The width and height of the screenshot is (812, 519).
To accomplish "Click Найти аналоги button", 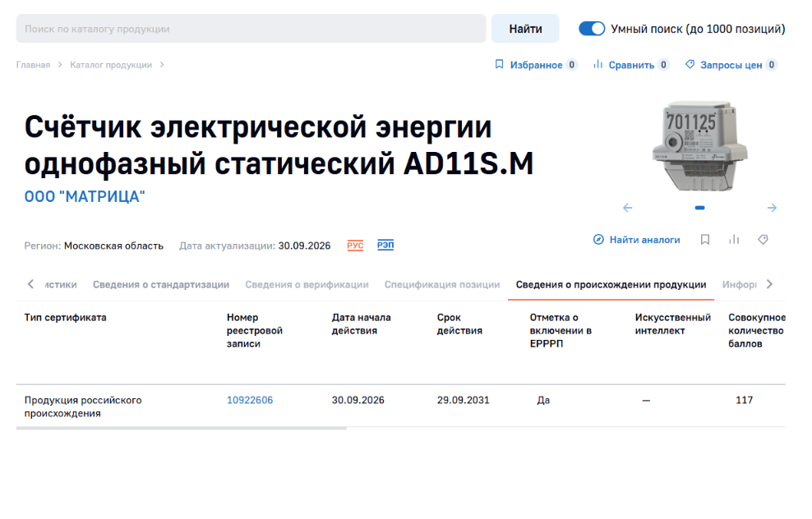I will point(636,240).
